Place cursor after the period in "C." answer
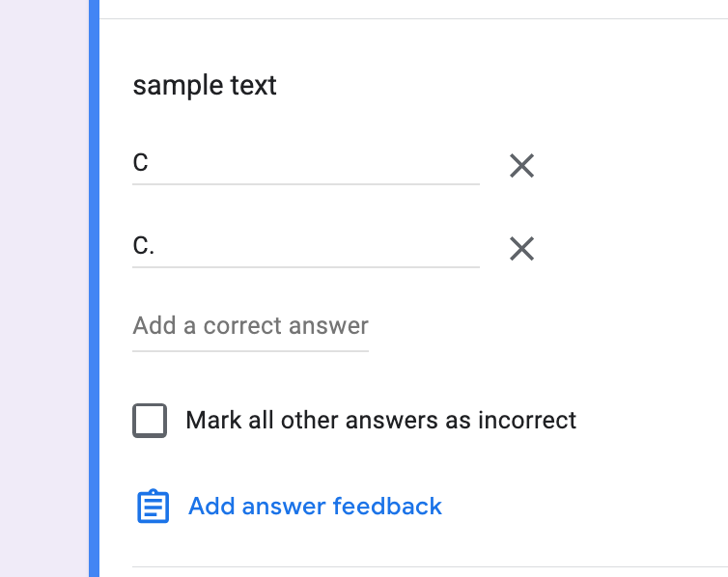 click(155, 246)
